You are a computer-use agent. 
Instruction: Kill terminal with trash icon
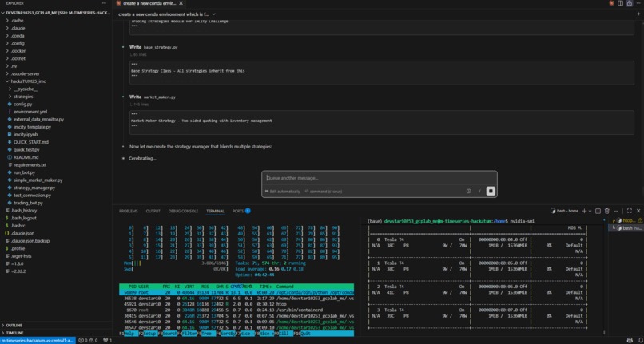(606, 211)
